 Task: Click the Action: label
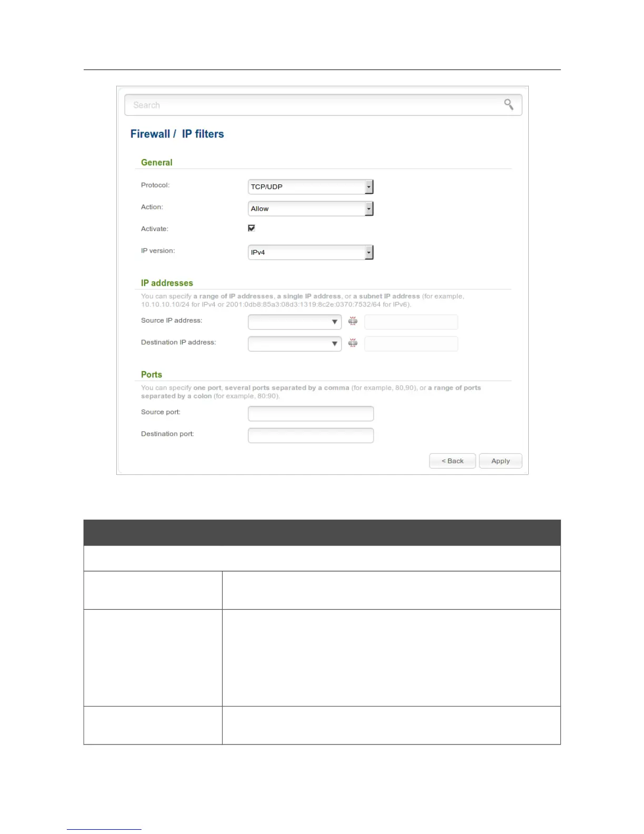[152, 207]
